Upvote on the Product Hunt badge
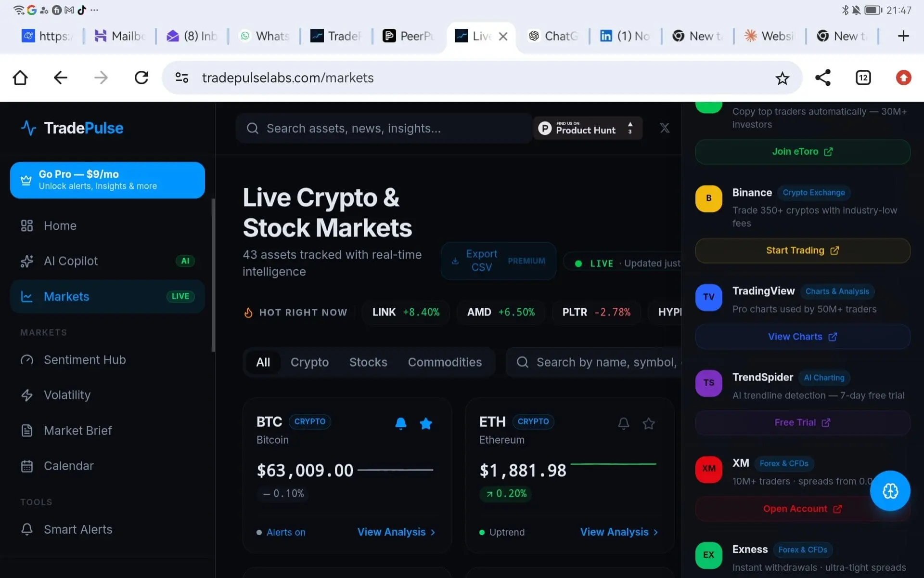This screenshot has height=578, width=924. [630, 128]
